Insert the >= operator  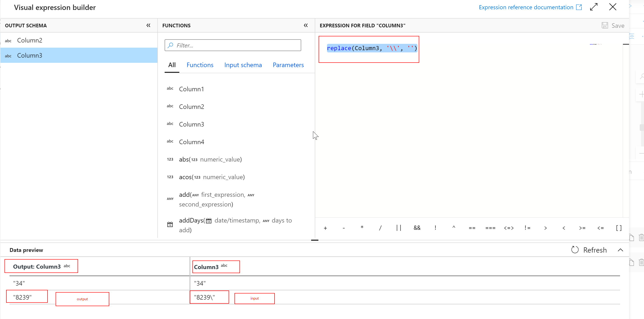pos(582,228)
